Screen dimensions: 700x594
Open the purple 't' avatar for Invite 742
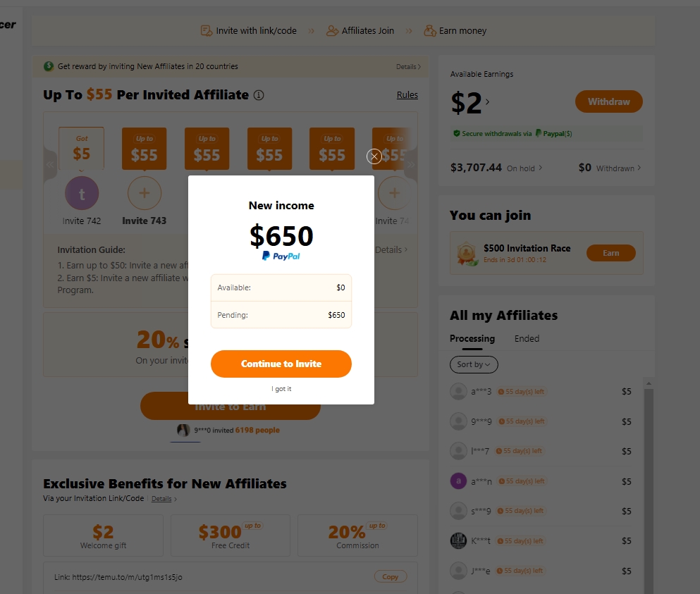tap(82, 193)
